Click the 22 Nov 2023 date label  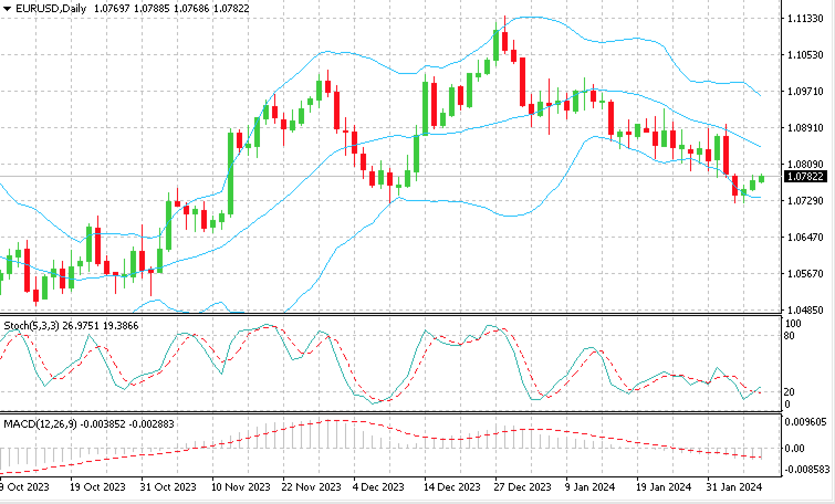click(312, 487)
